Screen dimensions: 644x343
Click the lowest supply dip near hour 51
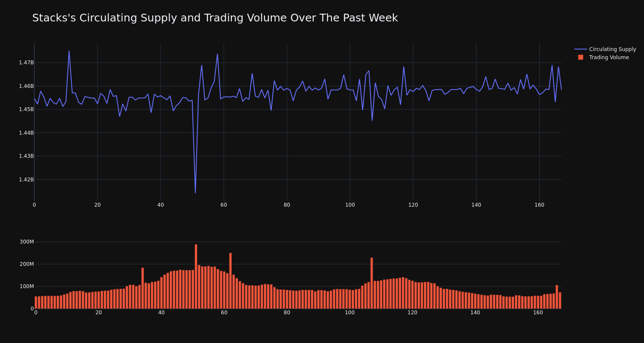point(195,193)
